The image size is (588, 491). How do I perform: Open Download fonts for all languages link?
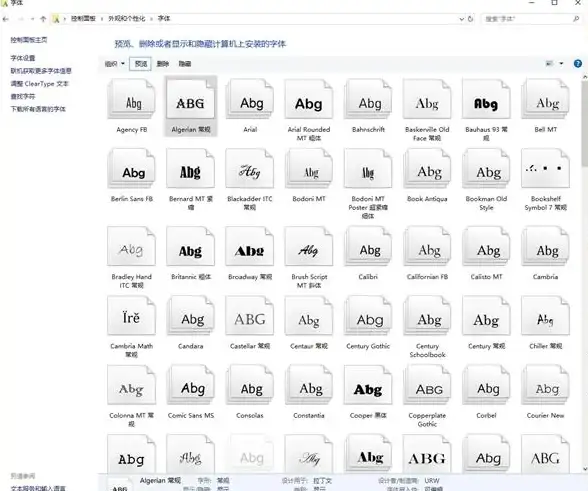(38, 109)
